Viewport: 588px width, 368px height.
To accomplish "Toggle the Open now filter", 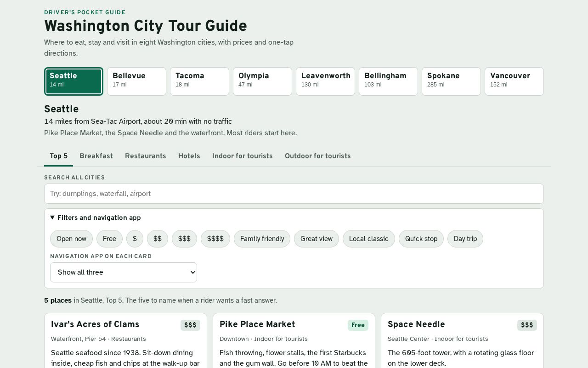I will pyautogui.click(x=71, y=239).
